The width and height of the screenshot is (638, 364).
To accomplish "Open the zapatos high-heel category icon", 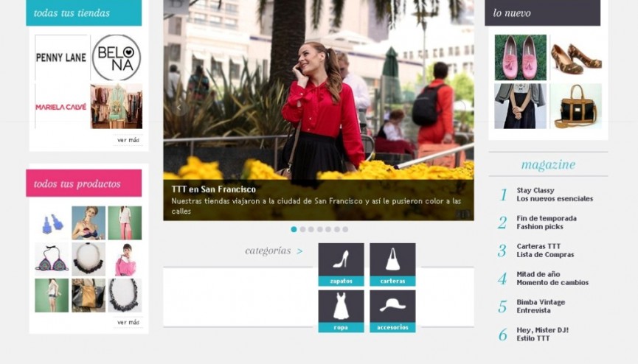I will 341,265.
